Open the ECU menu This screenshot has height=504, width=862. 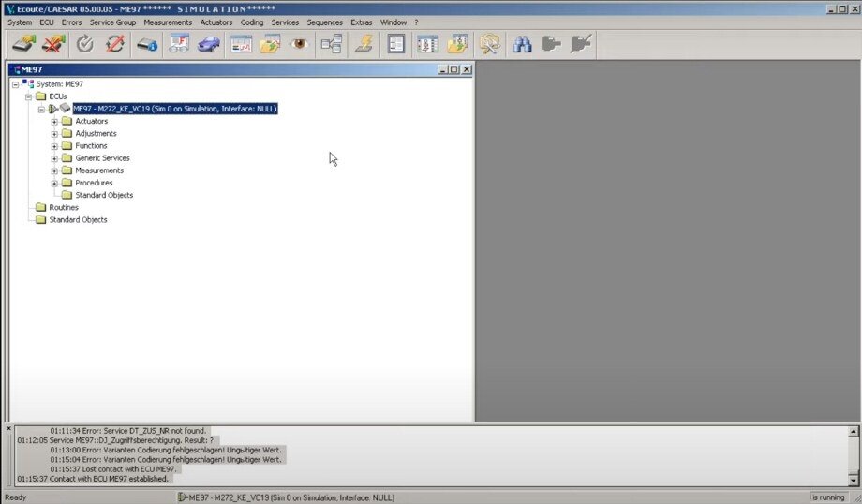click(x=47, y=22)
